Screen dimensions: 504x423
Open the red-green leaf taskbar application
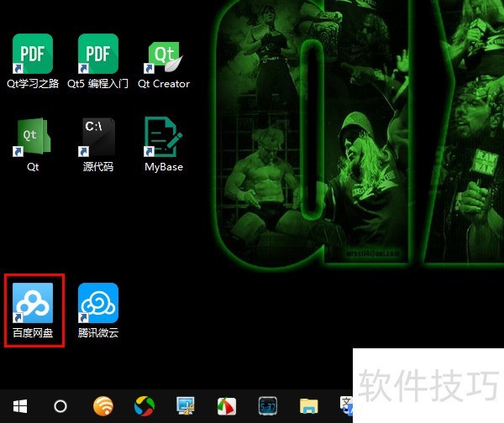pos(227,406)
